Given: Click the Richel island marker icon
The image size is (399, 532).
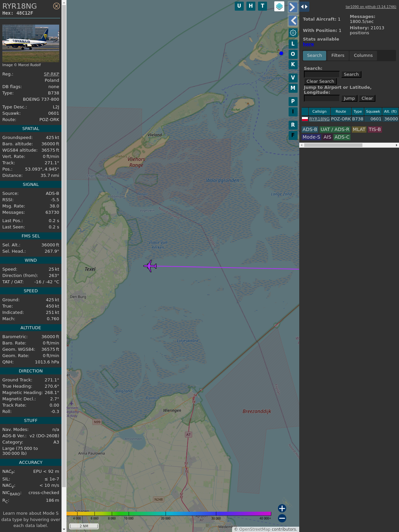Looking at the screenshot, I should click(x=248, y=103).
